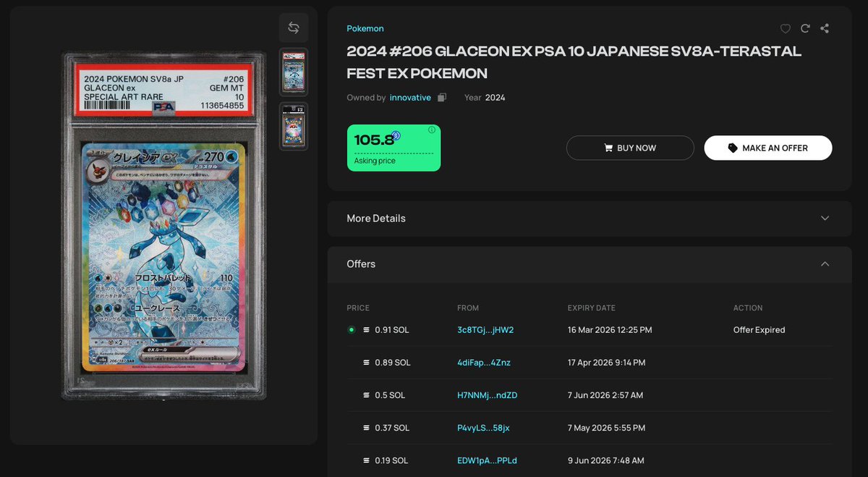Image resolution: width=868 pixels, height=477 pixels.
Task: Click expiry date 17 Apr 2026 9:14 PM
Action: [606, 363]
